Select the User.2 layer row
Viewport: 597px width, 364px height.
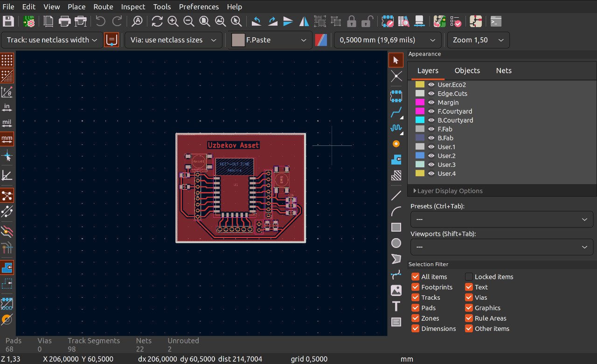[446, 156]
